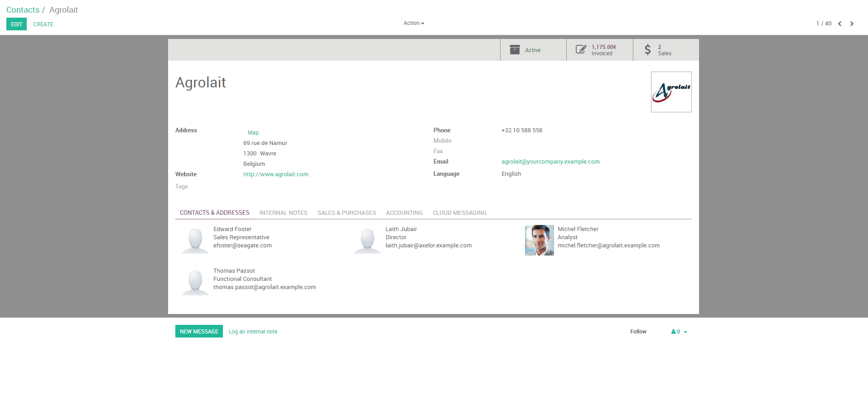The width and height of the screenshot is (868, 420).
Task: Click the Edit button
Action: 16,24
